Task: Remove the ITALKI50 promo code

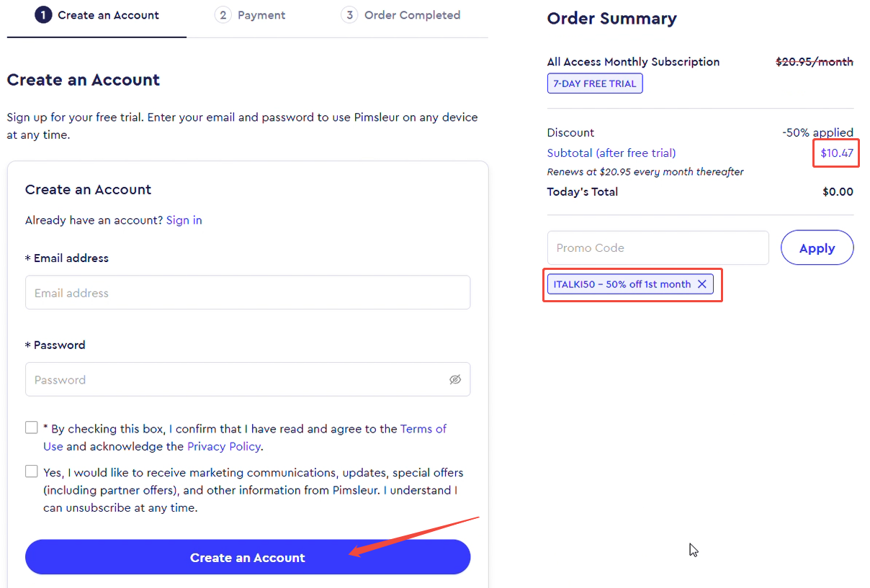Action: point(702,284)
